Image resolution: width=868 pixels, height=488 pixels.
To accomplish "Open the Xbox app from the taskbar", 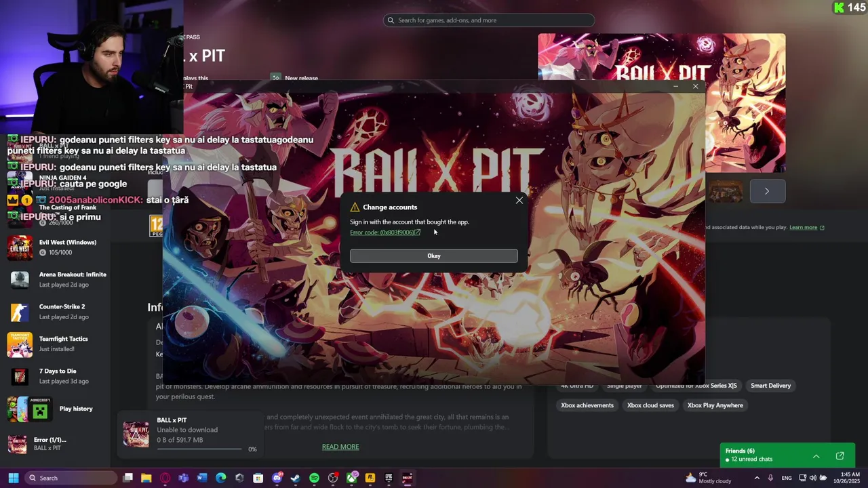I will coord(351,478).
